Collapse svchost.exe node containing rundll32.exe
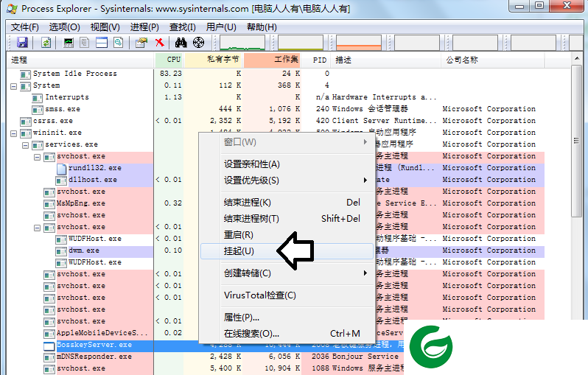This screenshot has height=375, width=588. (37, 157)
